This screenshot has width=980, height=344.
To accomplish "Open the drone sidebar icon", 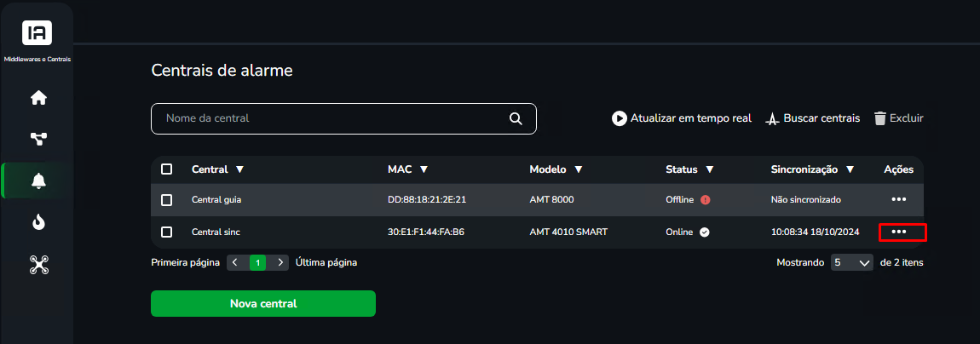I will [x=38, y=265].
